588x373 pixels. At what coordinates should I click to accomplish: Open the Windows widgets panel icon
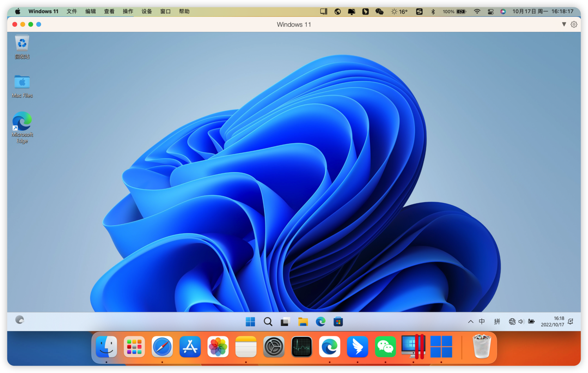[x=20, y=320]
